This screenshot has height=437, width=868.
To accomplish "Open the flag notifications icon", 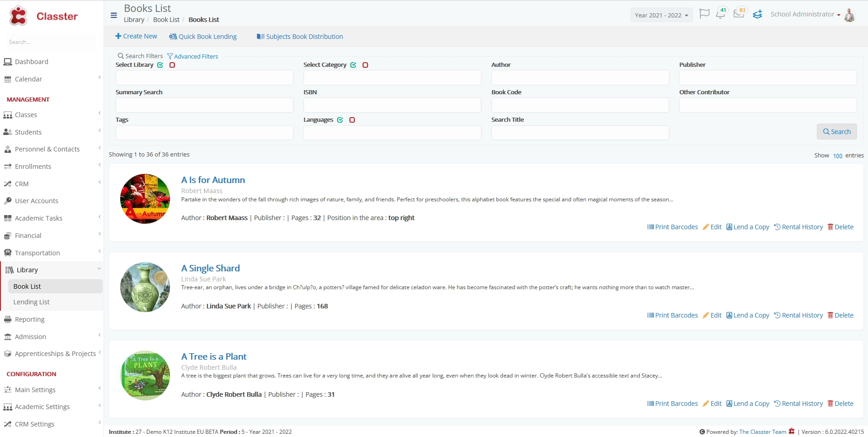I will point(704,14).
